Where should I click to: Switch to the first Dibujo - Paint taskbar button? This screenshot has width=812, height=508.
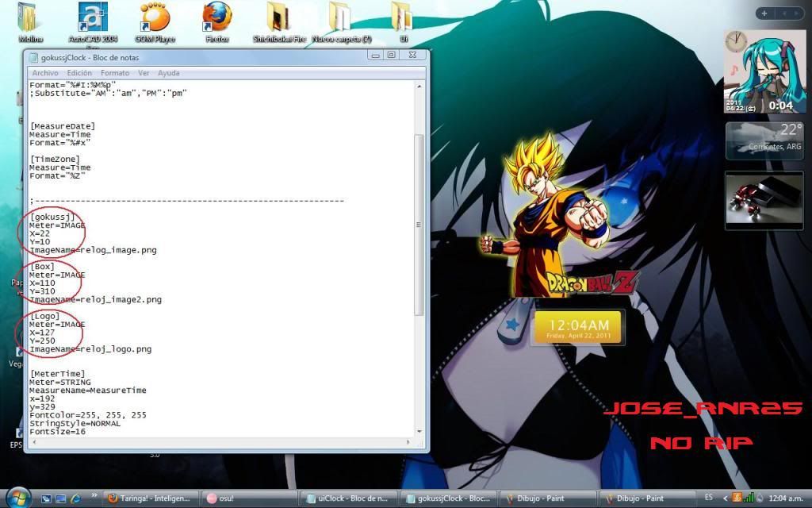point(548,498)
